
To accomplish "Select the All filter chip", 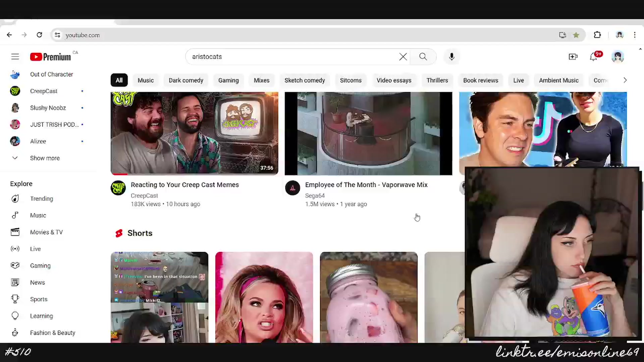I will (x=119, y=80).
